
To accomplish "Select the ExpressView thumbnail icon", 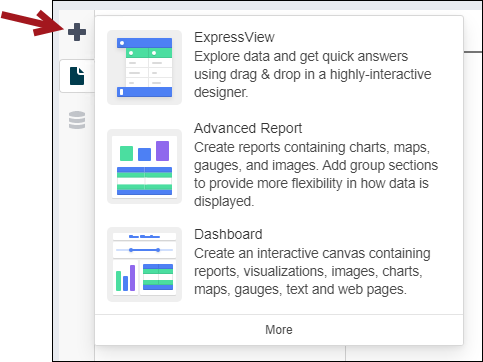I will [x=144, y=67].
